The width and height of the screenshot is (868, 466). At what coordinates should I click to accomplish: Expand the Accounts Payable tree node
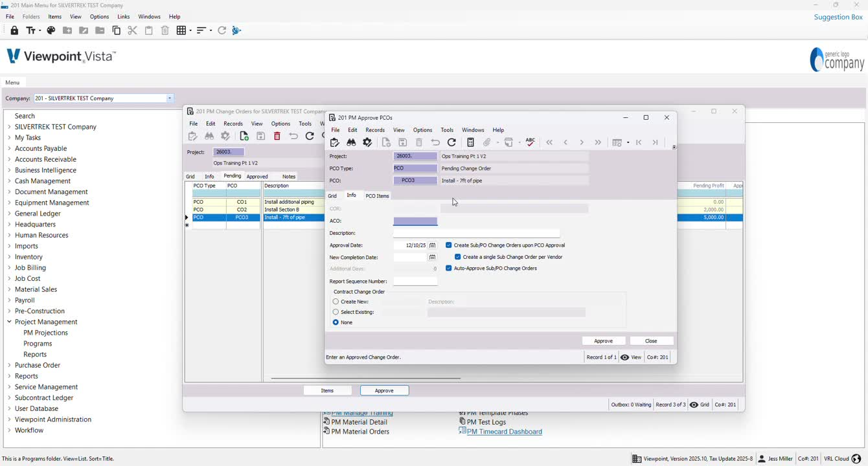9,148
